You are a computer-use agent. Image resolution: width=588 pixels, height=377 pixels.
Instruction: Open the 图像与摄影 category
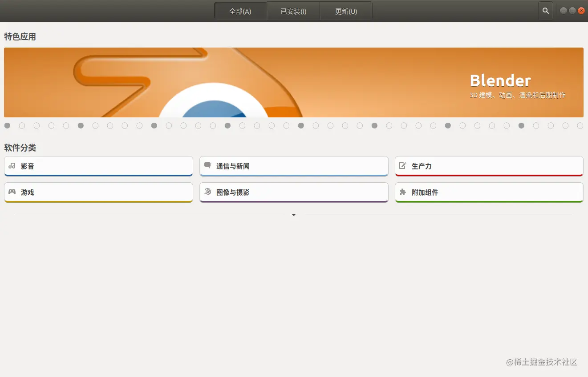pos(294,192)
